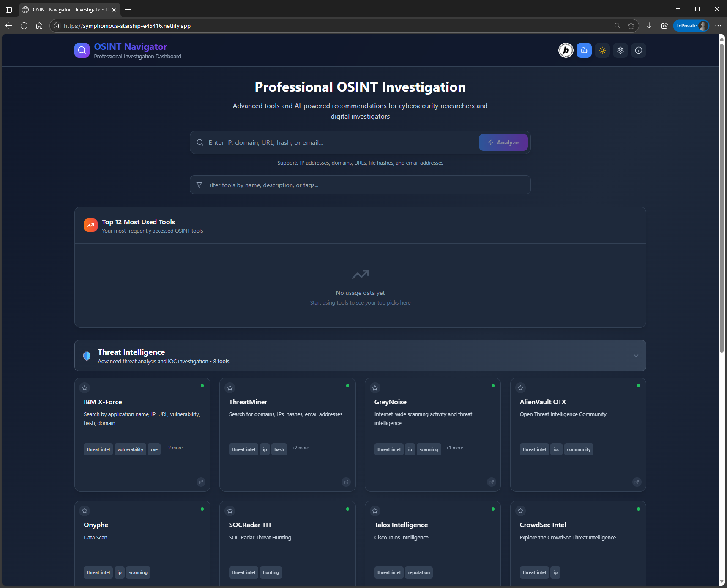Open the CrowdSec Intel tool title
This screenshot has height=588, width=727.
pos(543,525)
